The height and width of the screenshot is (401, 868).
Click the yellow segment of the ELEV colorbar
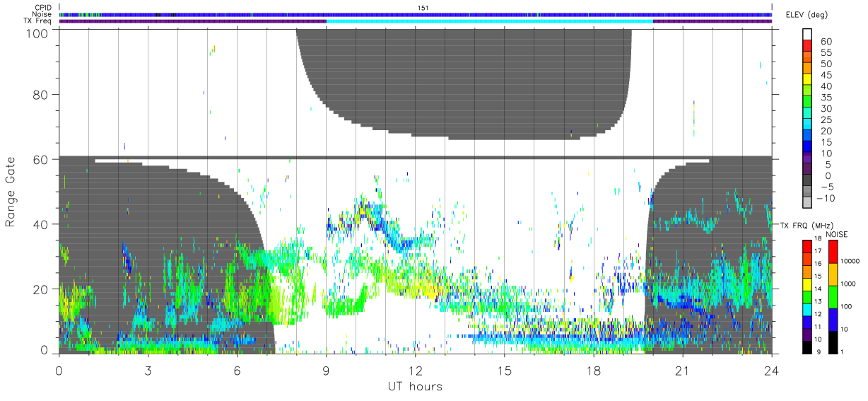coord(808,81)
